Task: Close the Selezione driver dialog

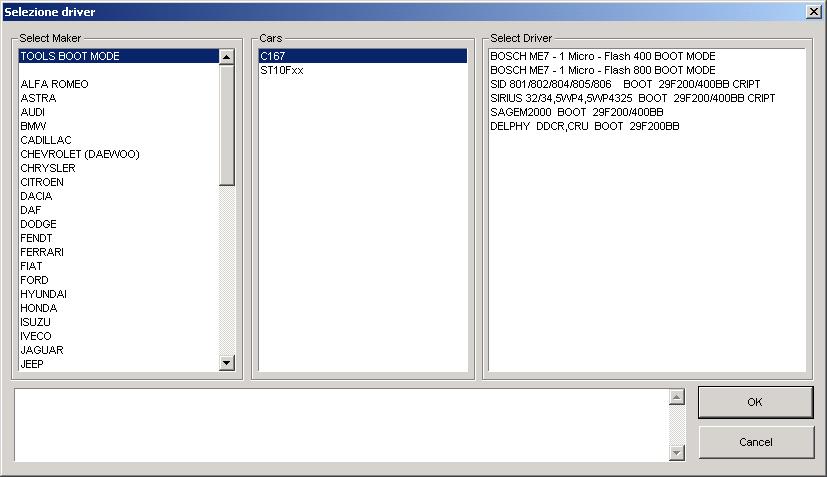Action: 814,12
